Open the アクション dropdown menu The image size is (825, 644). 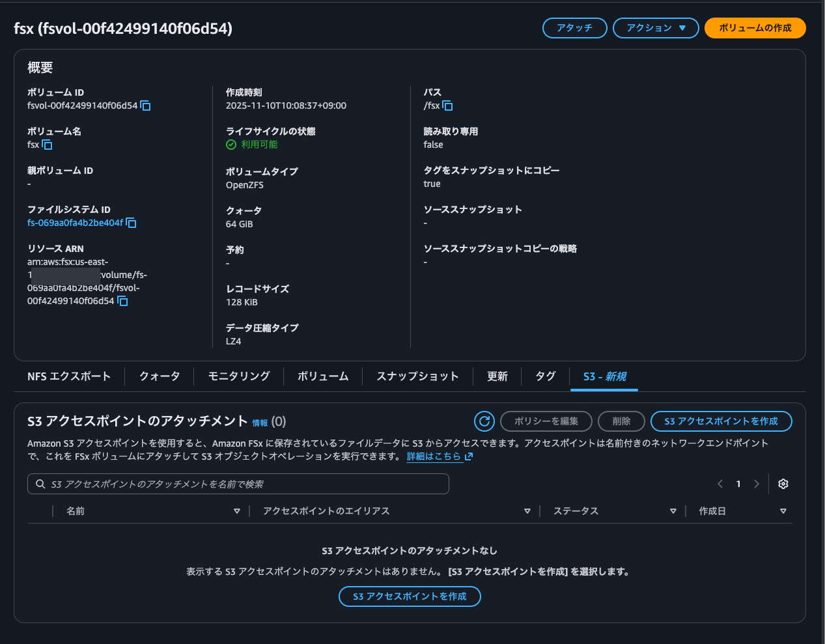[x=656, y=28]
